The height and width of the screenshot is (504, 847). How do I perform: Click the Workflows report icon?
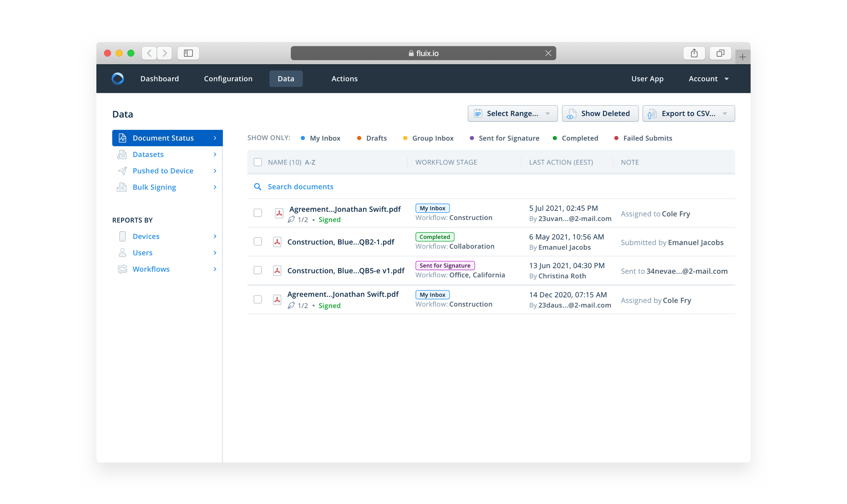tap(122, 269)
